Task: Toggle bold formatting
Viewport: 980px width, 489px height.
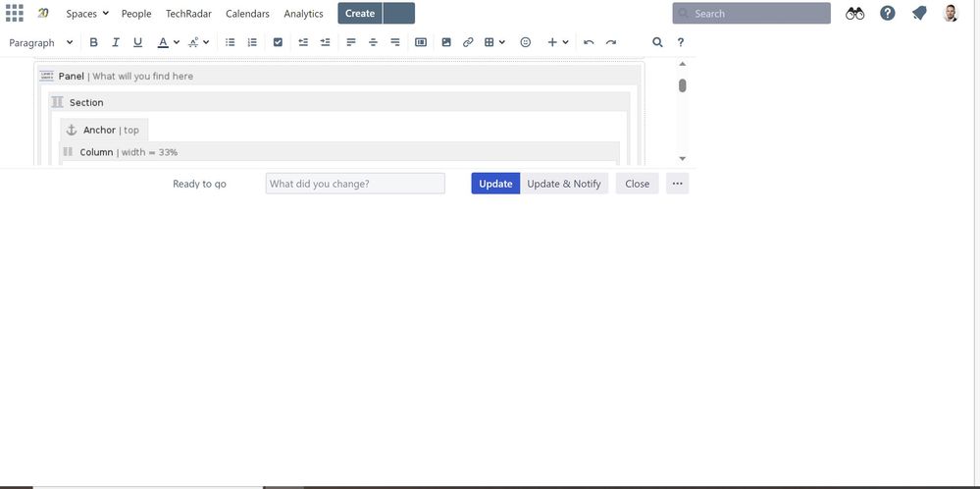Action: [94, 42]
